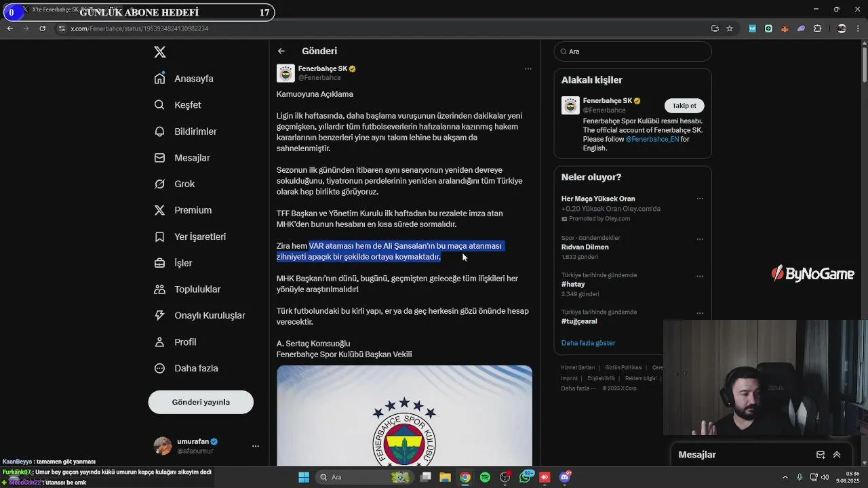Open the #hatay trending hashtag
Viewport: 868px width, 488px height.
pyautogui.click(x=573, y=285)
